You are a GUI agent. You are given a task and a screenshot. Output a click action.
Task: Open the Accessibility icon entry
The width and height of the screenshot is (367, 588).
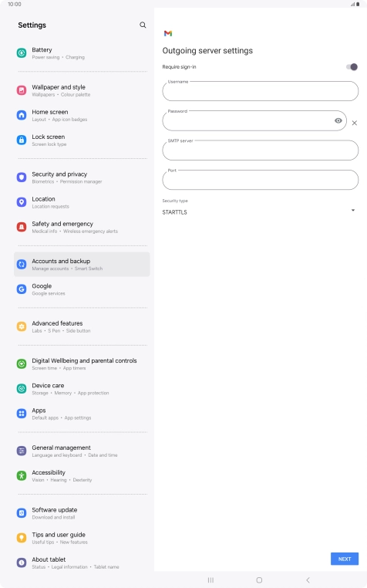[22, 476]
